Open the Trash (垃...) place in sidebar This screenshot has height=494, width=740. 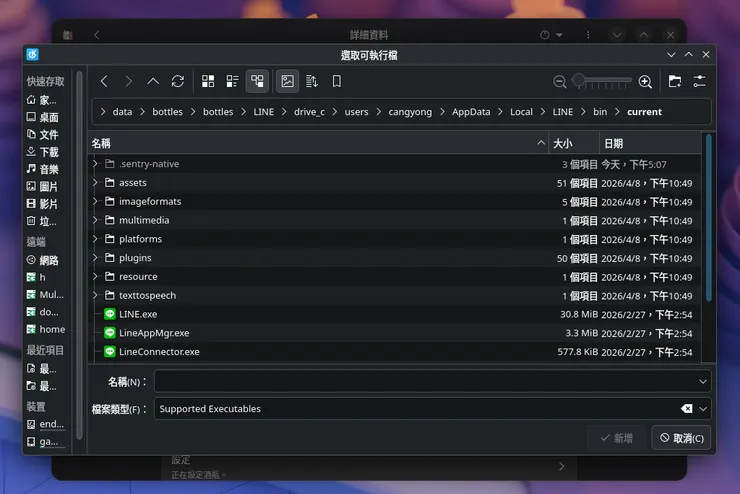[42, 221]
